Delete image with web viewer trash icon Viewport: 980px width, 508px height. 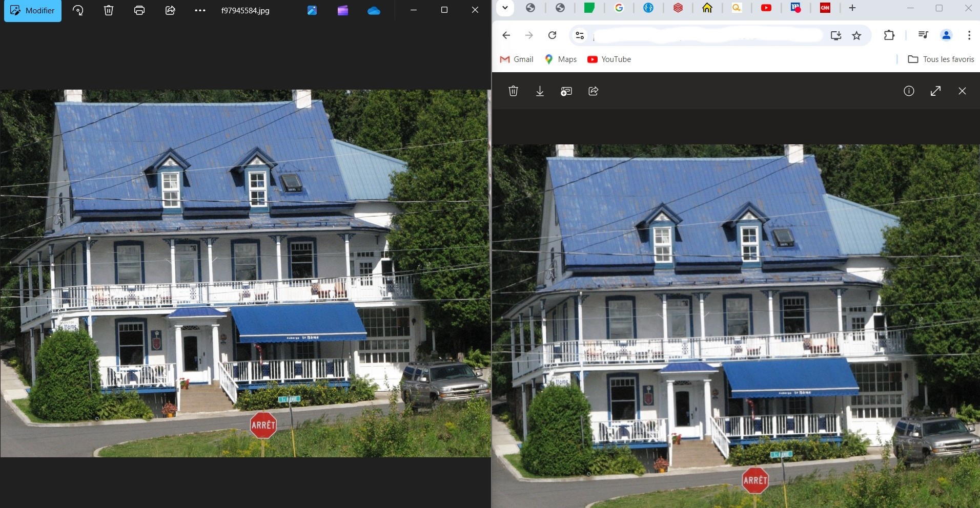tap(513, 91)
